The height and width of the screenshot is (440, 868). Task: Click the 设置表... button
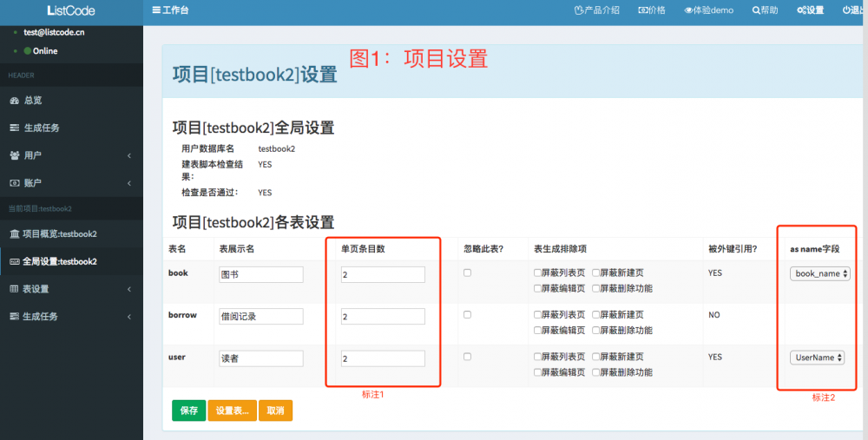pos(232,410)
